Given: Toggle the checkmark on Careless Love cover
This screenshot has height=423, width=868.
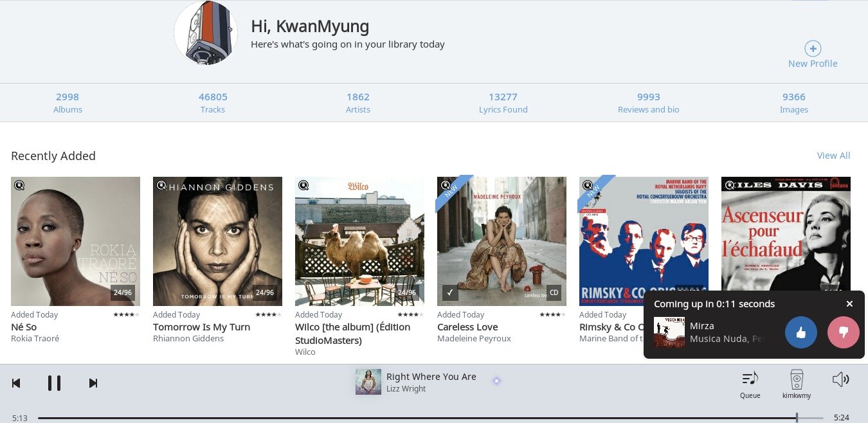Looking at the screenshot, I should pyautogui.click(x=450, y=293).
